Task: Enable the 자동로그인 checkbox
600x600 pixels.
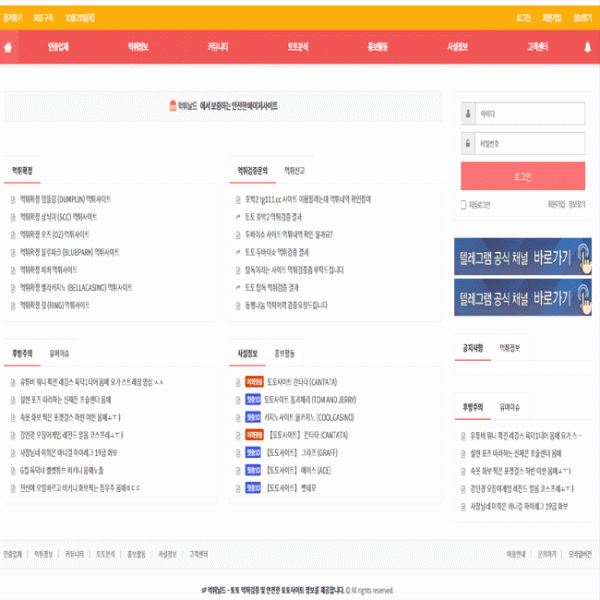Action: (x=463, y=205)
